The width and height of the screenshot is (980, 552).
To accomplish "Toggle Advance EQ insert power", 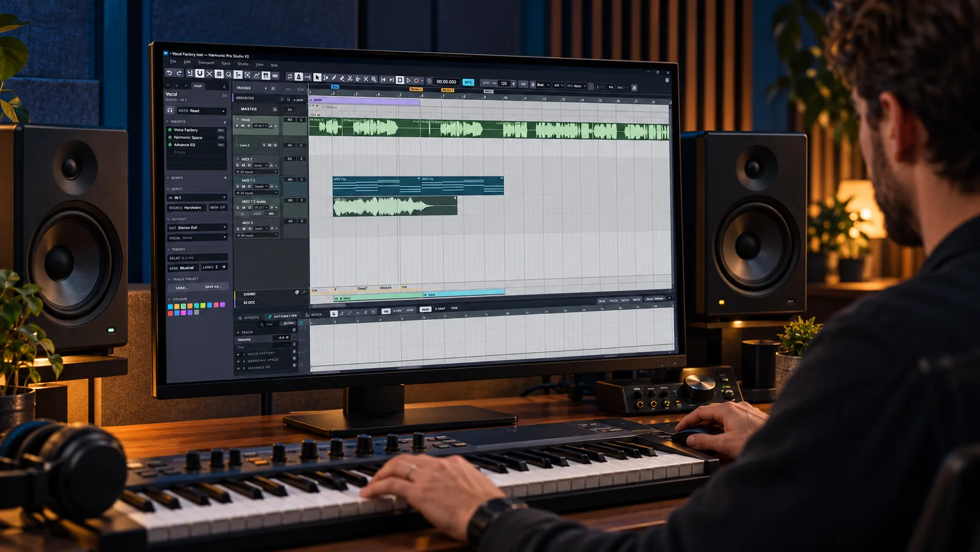I will (170, 145).
